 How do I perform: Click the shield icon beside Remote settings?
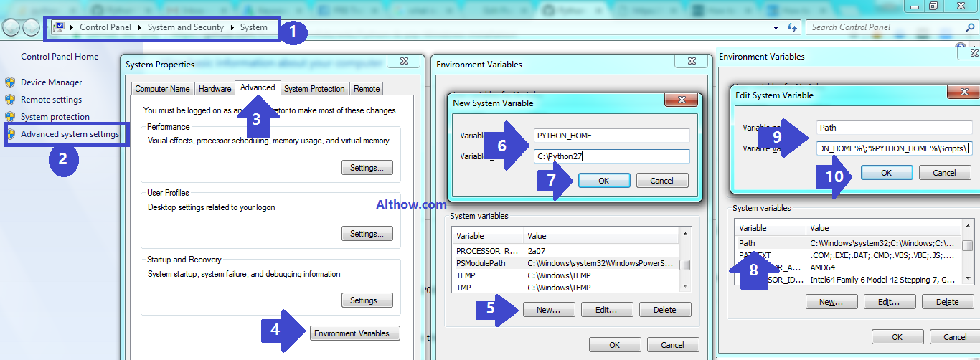[x=10, y=99]
